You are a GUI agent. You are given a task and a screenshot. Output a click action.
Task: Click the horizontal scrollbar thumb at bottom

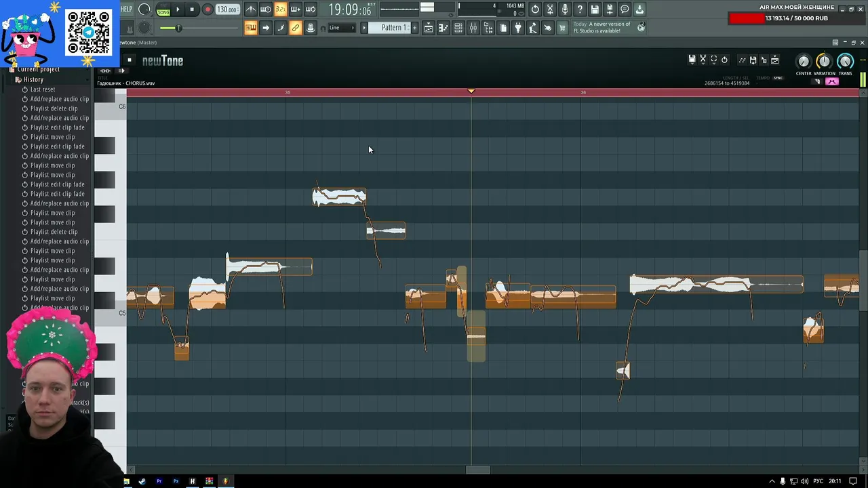(x=477, y=470)
